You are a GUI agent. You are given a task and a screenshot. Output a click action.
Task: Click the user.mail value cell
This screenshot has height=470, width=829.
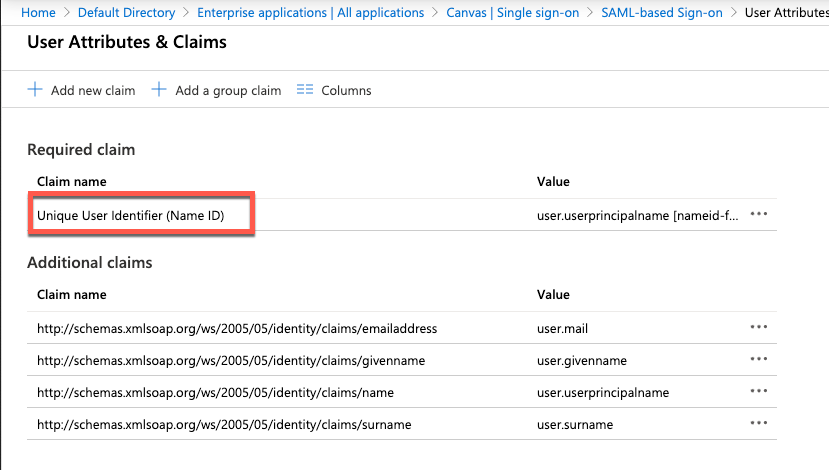(x=560, y=328)
